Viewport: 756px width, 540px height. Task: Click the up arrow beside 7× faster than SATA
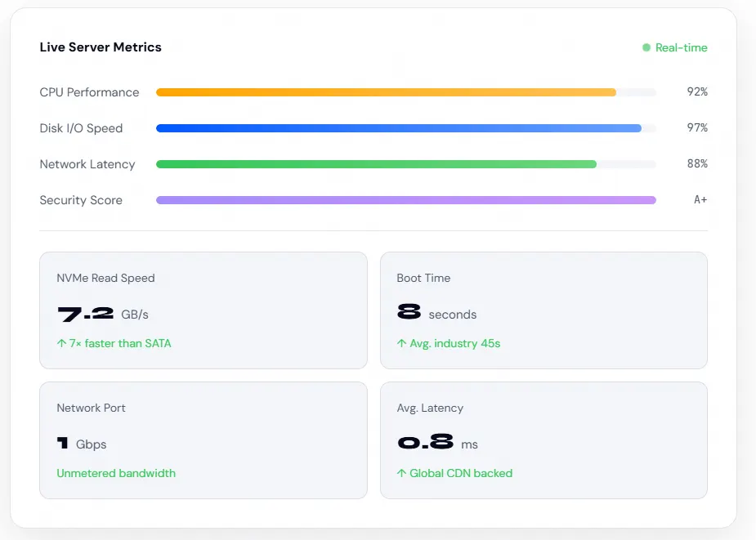point(61,343)
